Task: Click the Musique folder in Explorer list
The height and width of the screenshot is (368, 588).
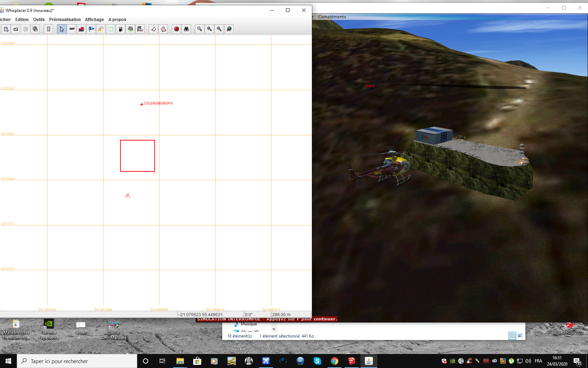Action: [x=246, y=324]
